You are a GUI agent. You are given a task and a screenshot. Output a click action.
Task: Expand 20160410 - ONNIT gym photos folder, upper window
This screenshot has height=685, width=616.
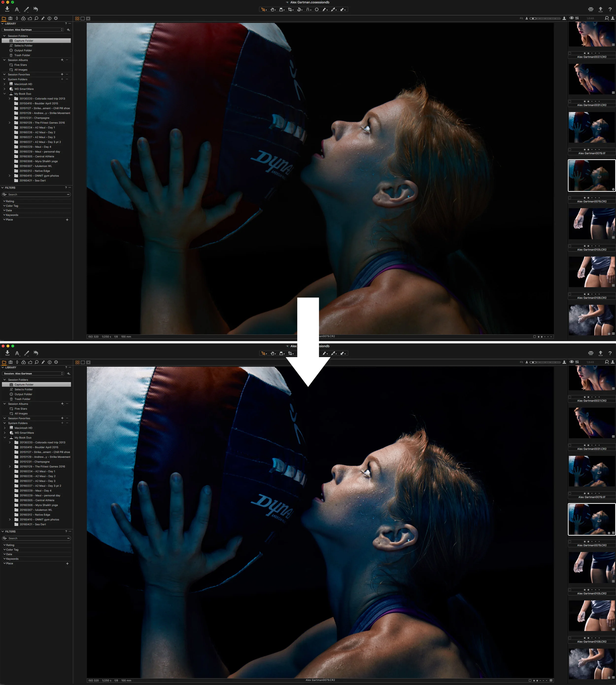tap(9, 176)
